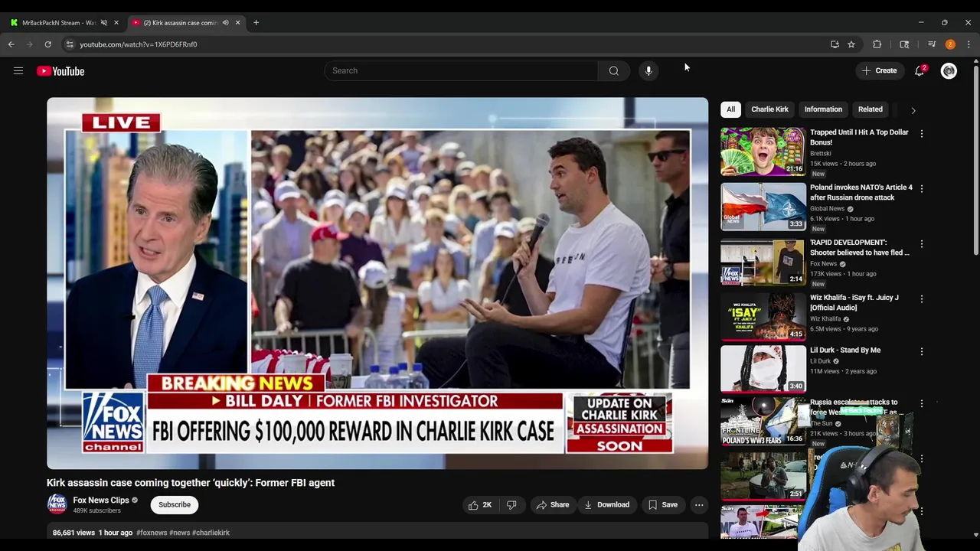The height and width of the screenshot is (551, 980).
Task: Select the All filter chip
Action: click(730, 109)
